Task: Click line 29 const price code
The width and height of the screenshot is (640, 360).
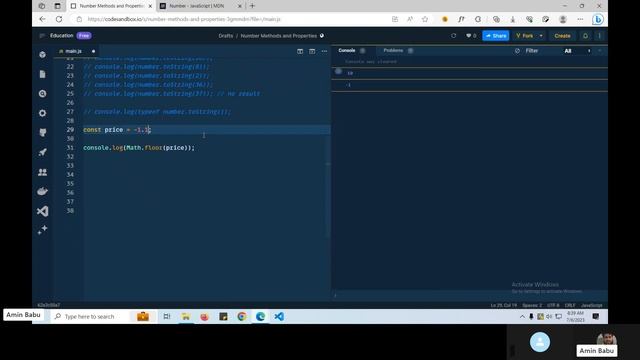Action: point(117,130)
